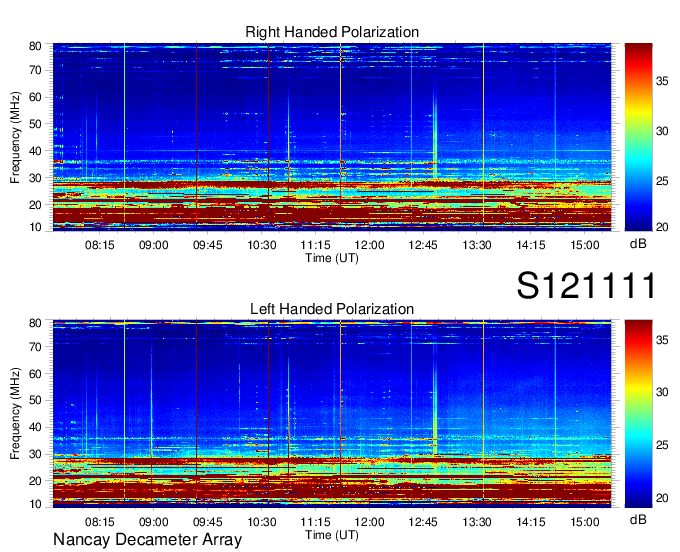Viewport: 680px width, 552px height.
Task: Click the 'Frequency (MHz)' axis label of the Left Handed plot
Action: tap(15, 414)
